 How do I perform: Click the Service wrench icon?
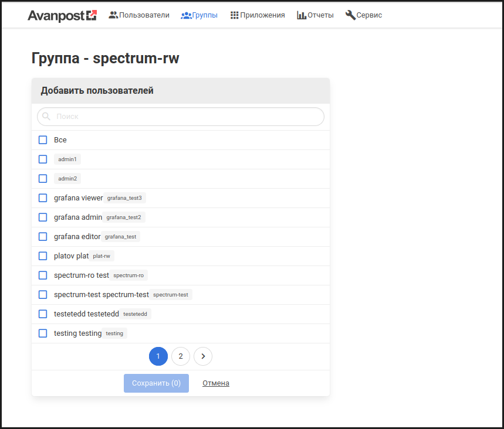pos(350,15)
